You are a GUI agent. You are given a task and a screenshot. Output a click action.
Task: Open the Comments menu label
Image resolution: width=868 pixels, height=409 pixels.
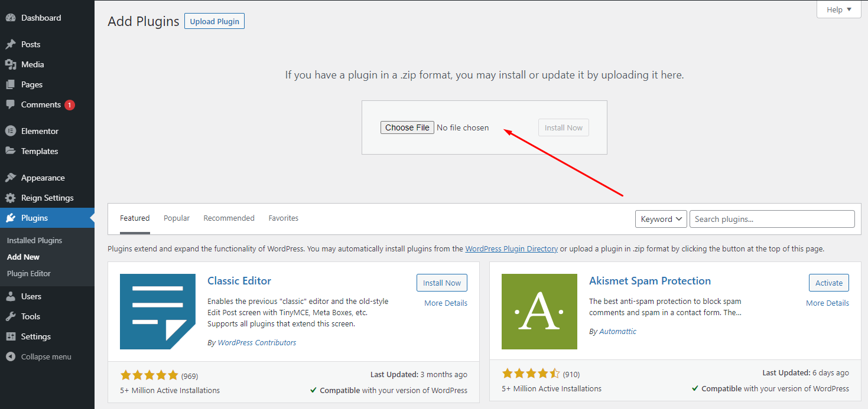point(41,104)
